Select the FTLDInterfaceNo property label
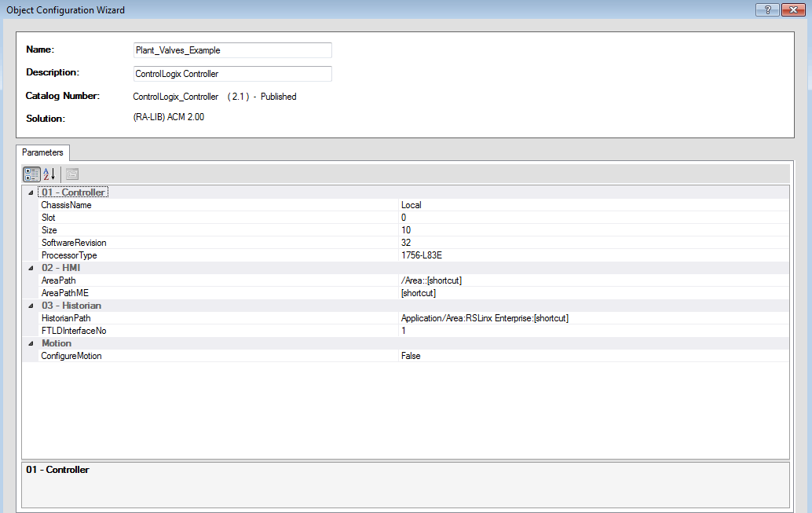Screen dimensions: 812x513 click(x=74, y=331)
